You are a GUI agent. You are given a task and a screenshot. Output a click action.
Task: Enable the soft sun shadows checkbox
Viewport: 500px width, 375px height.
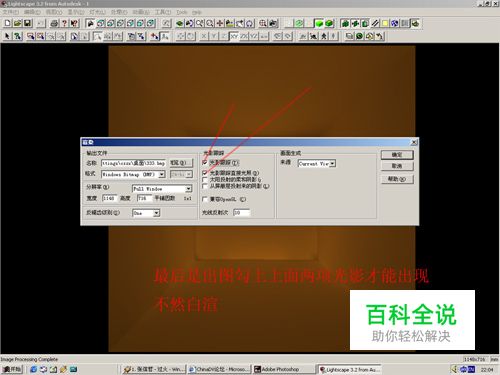click(205, 179)
